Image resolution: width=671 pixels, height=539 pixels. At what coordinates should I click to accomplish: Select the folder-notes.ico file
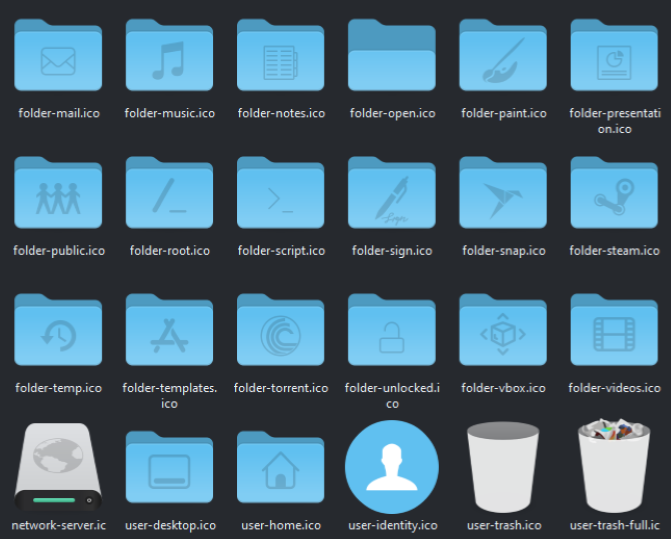281,58
